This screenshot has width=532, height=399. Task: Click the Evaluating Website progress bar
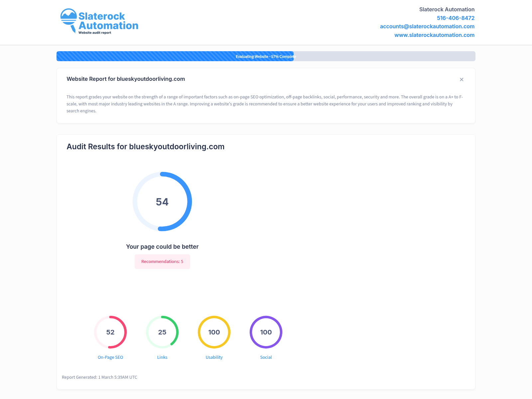click(x=266, y=56)
